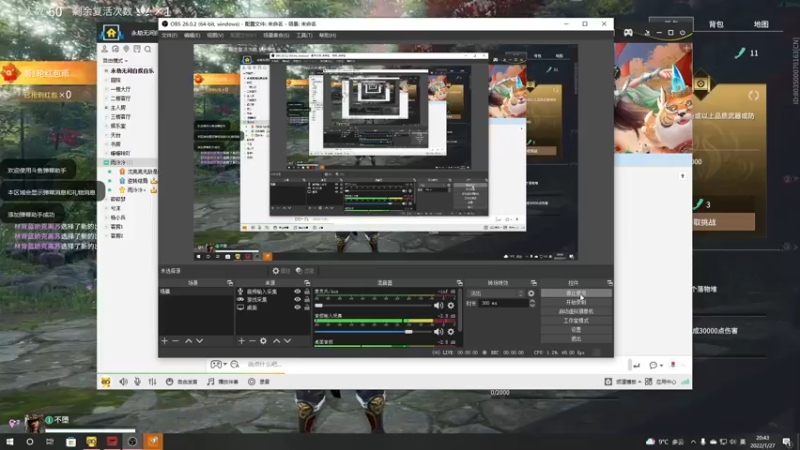Viewport: 800px width, 450px height.
Task: Collapse the 雨汐汐 channel in YY tree
Action: [107, 162]
